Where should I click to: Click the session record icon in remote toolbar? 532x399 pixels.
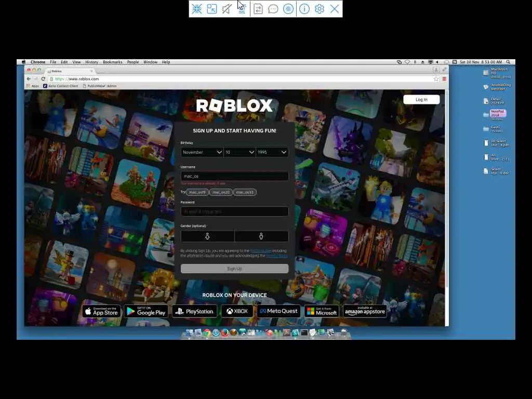tap(288, 9)
